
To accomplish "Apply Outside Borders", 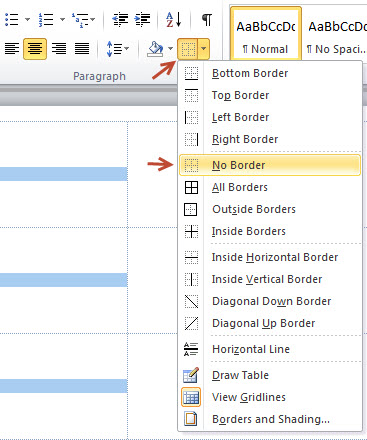I will coord(270,209).
